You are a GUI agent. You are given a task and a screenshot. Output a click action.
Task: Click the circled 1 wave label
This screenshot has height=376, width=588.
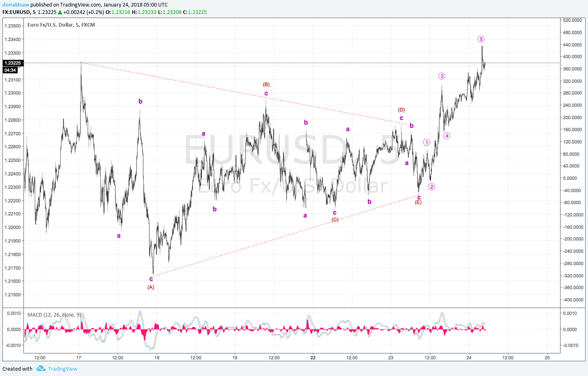(427, 143)
